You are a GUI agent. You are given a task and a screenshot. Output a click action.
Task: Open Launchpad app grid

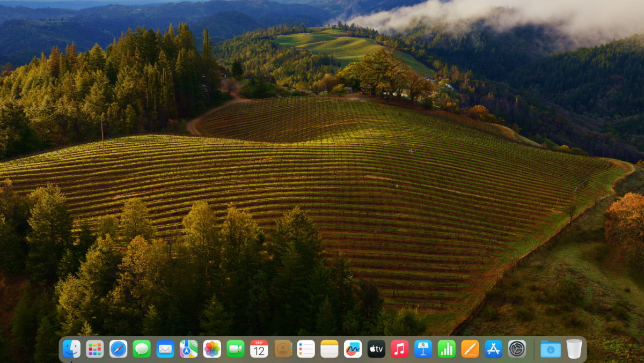coord(95,349)
